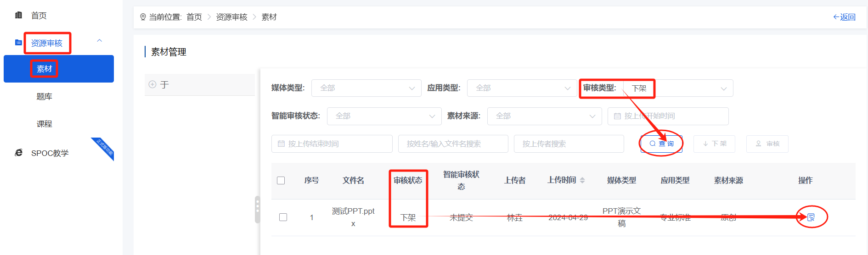This screenshot has height=255, width=868.
Task: Toggle the select-all checkbox in table header
Action: pos(281,180)
